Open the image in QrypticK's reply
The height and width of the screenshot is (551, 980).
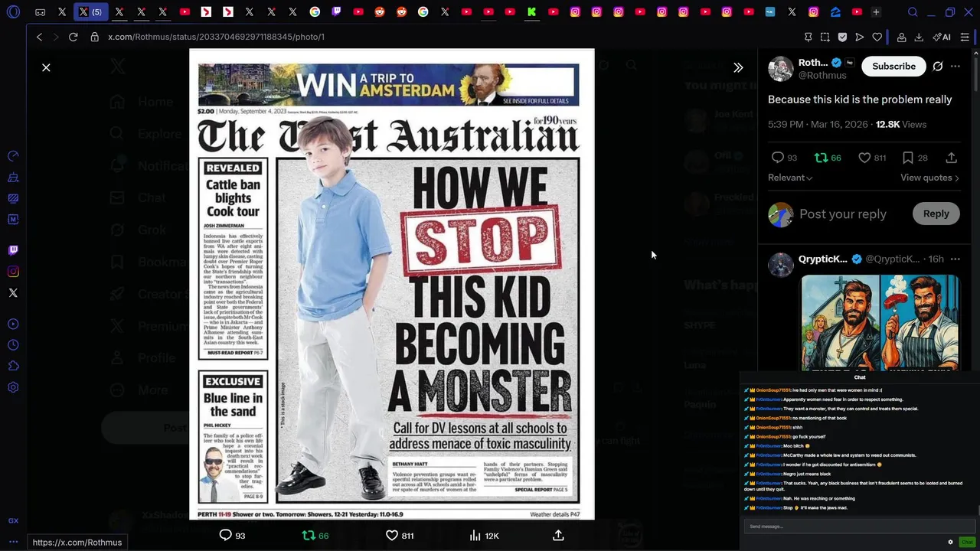[x=880, y=323]
